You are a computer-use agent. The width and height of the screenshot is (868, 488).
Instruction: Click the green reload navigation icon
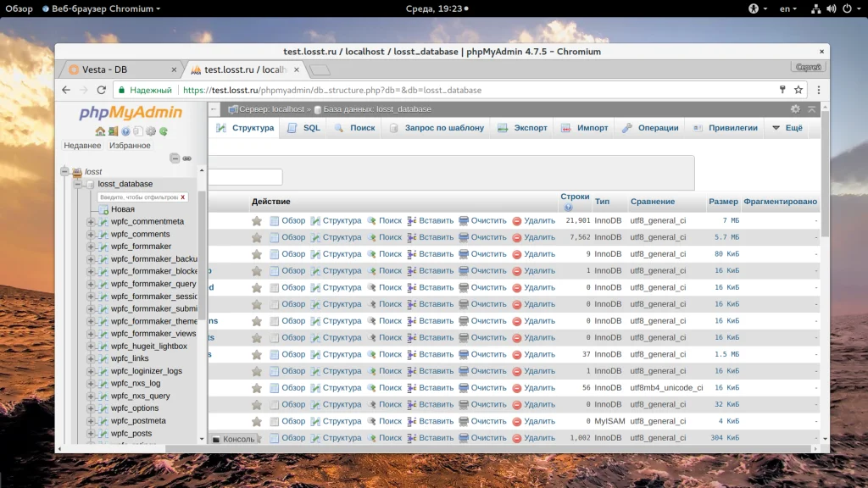163,131
